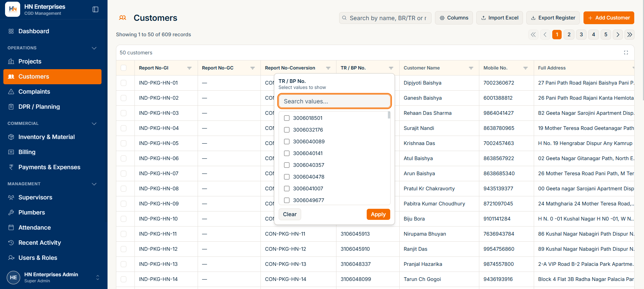Select all rows with header checkbox

tap(124, 68)
